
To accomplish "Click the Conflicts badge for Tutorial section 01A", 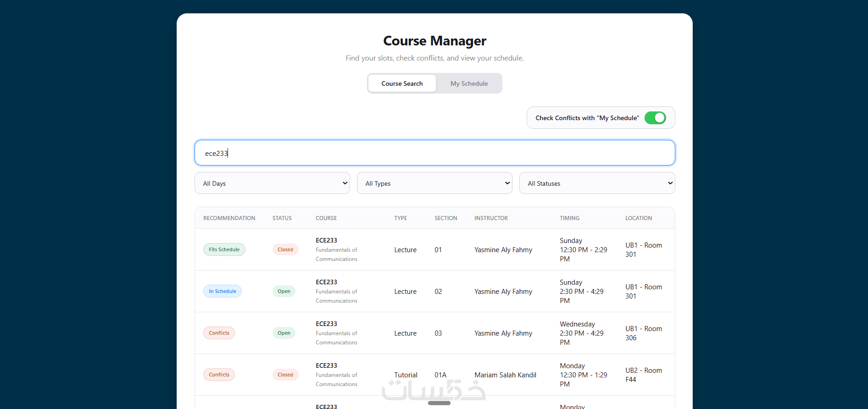I will 219,375.
